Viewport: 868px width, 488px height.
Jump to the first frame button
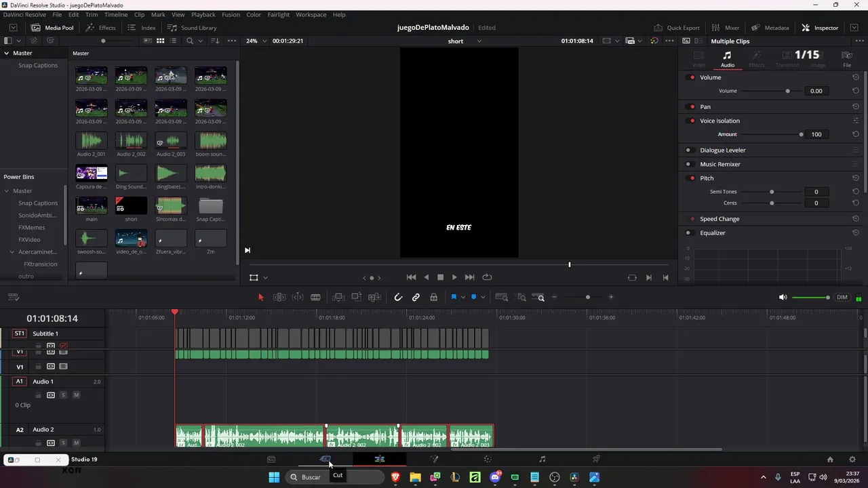pos(411,277)
